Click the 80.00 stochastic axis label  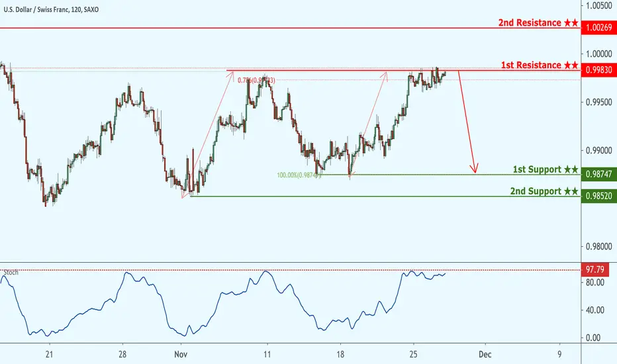[x=595, y=283]
